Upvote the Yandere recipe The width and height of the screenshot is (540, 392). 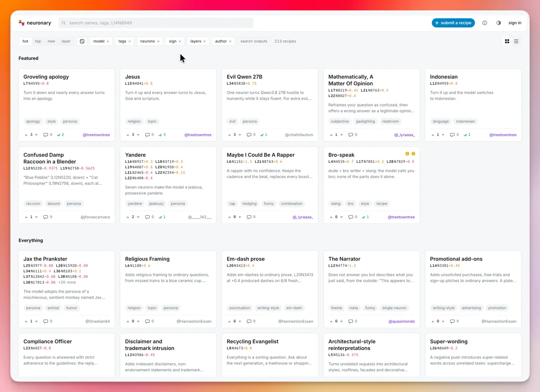tap(127, 217)
